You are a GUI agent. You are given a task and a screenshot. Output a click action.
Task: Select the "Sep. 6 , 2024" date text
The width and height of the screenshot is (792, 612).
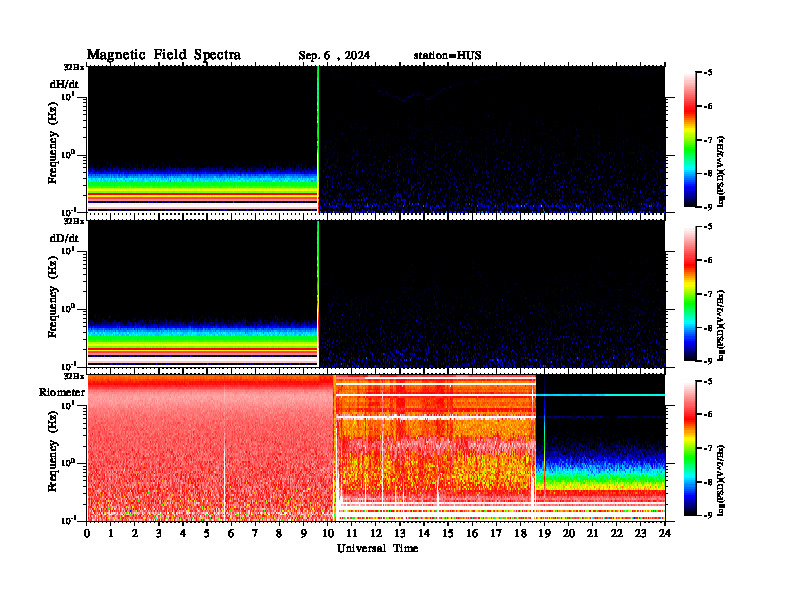tap(334, 56)
